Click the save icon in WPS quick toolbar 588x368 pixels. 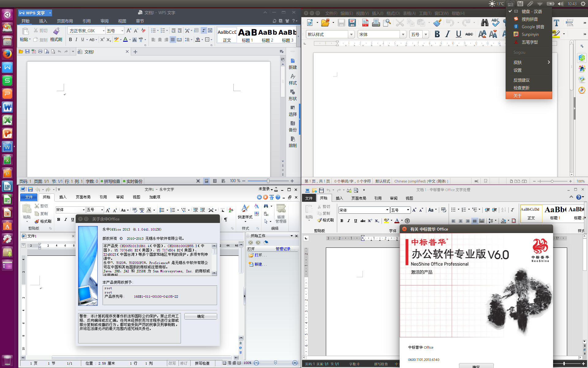[x=27, y=52]
